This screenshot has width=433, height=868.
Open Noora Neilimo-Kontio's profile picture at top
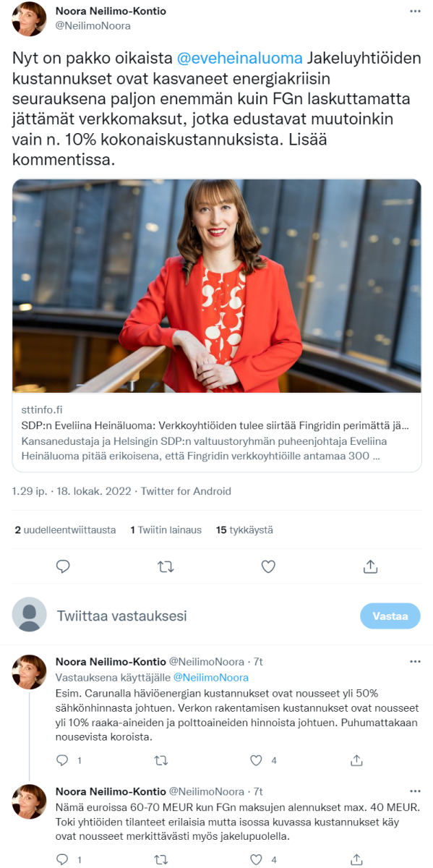[x=30, y=20]
